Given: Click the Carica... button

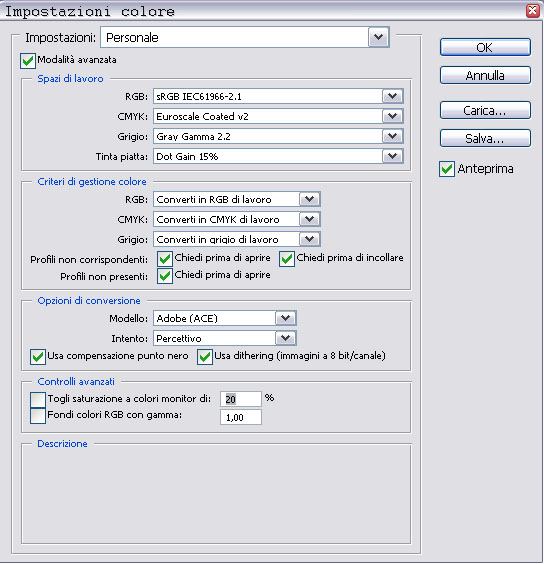Looking at the screenshot, I should coord(485,110).
